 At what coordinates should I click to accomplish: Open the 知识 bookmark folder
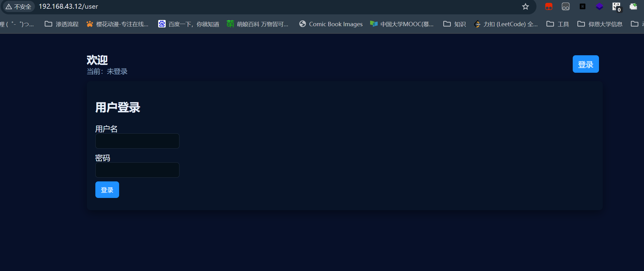coord(455,24)
